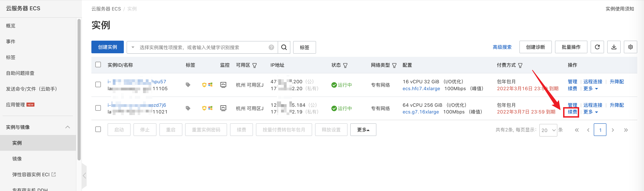Focus the instance search input field

pyautogui.click(x=202, y=47)
